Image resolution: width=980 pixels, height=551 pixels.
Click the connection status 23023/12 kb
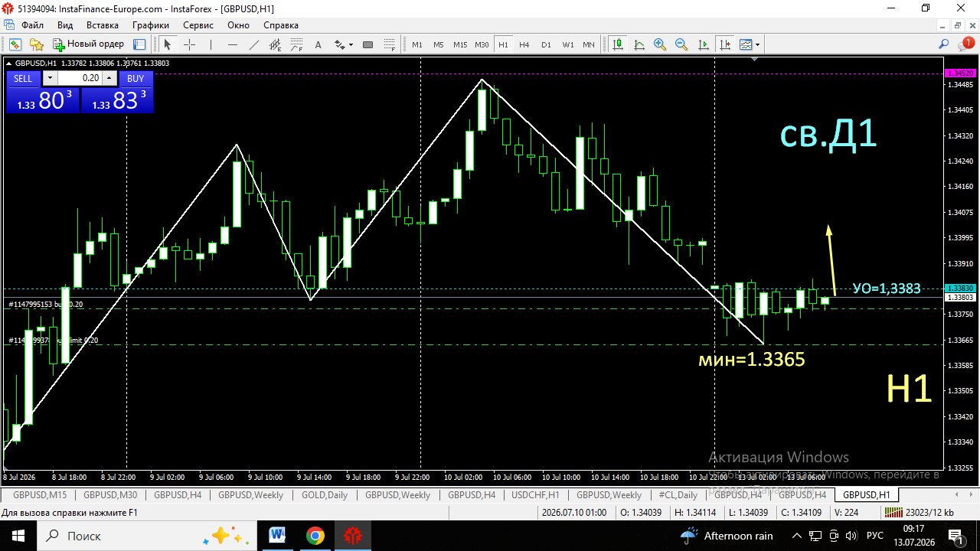[920, 512]
